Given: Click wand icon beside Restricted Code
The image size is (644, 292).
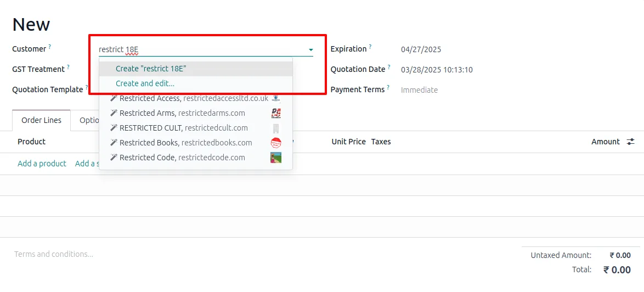Looking at the screenshot, I should [114, 158].
